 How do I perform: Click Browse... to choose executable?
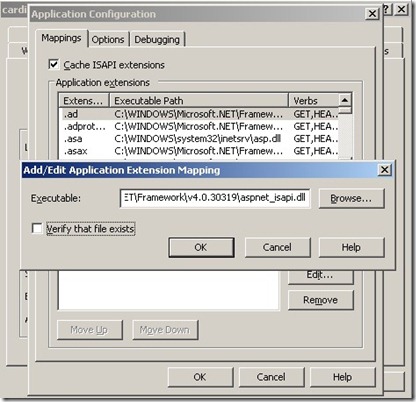click(351, 198)
